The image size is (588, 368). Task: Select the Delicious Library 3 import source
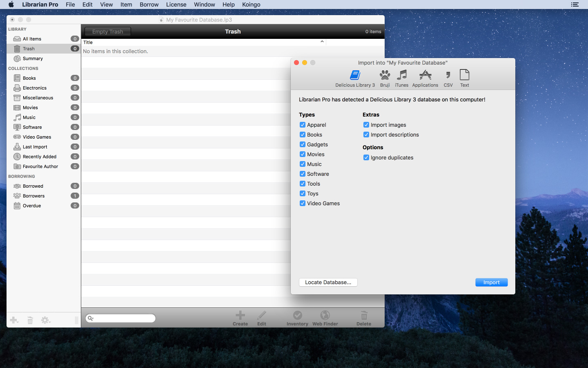click(355, 79)
